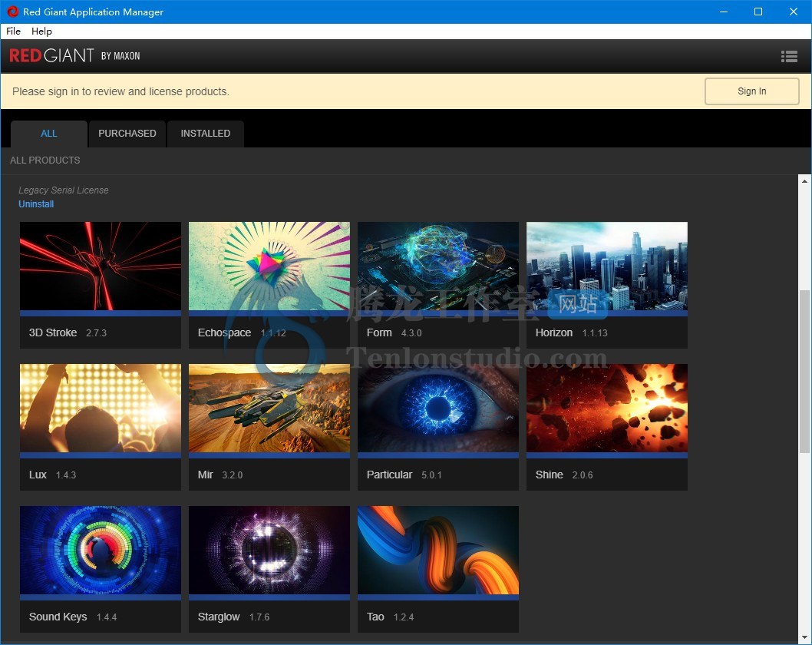Click the Sign In button
Viewport: 812px width, 645px height.
(x=752, y=91)
